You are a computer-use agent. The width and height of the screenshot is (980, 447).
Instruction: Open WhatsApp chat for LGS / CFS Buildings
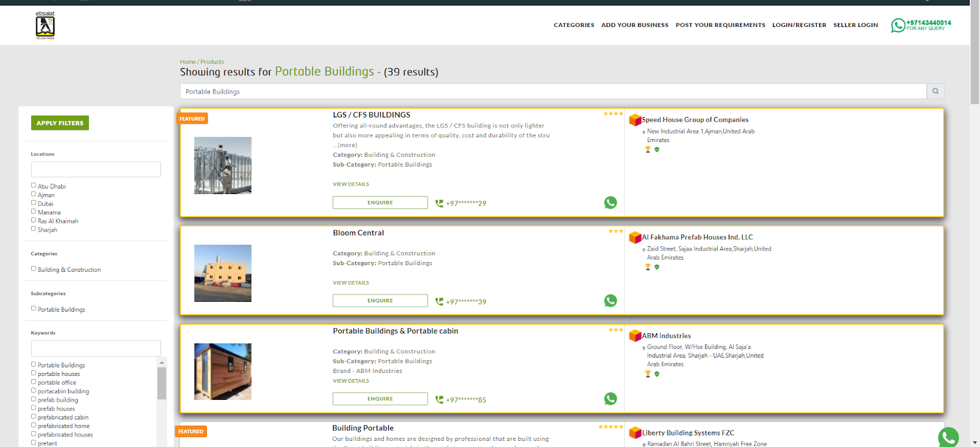pyautogui.click(x=611, y=203)
